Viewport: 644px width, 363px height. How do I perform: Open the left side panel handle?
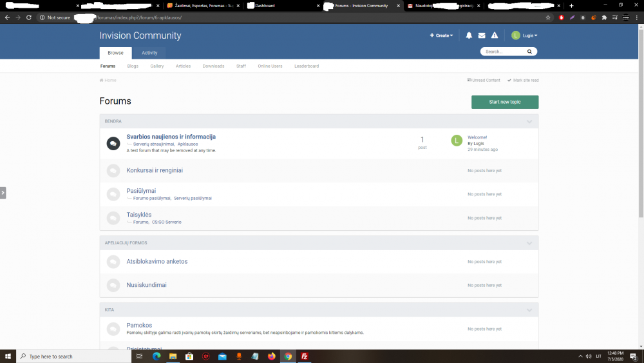point(3,192)
